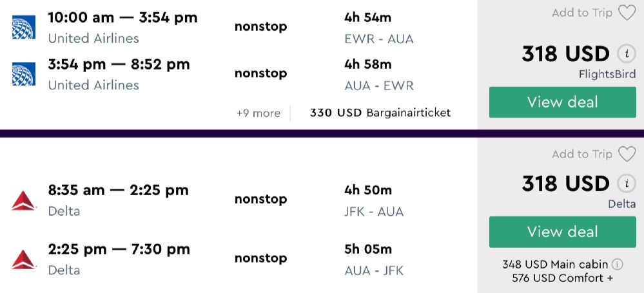
Task: Open the 330 USD Bargainairticket offer
Action: coord(380,113)
